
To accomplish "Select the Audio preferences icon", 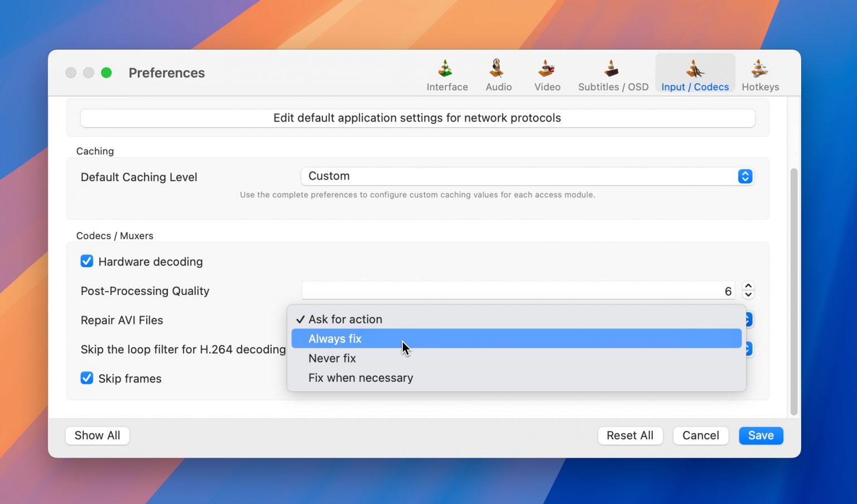I will 498,72.
